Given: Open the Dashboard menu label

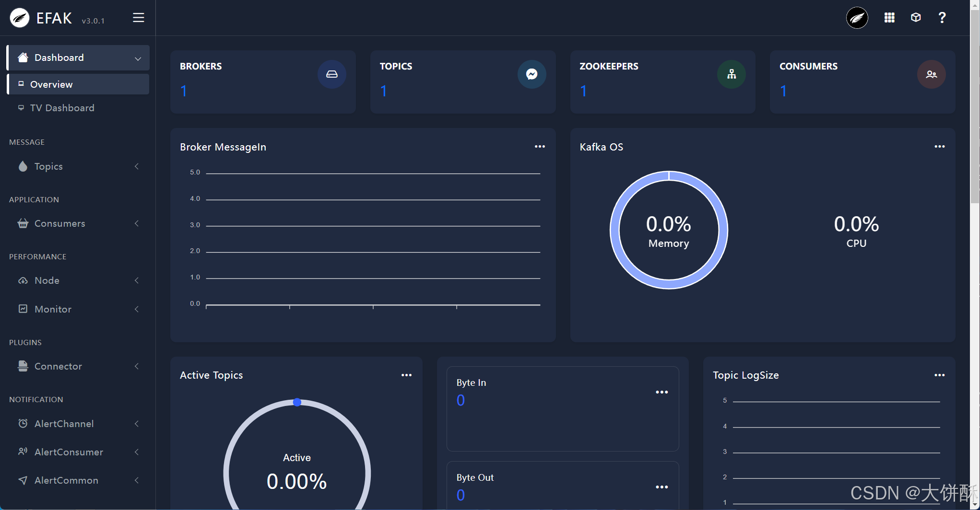Looking at the screenshot, I should (x=59, y=58).
